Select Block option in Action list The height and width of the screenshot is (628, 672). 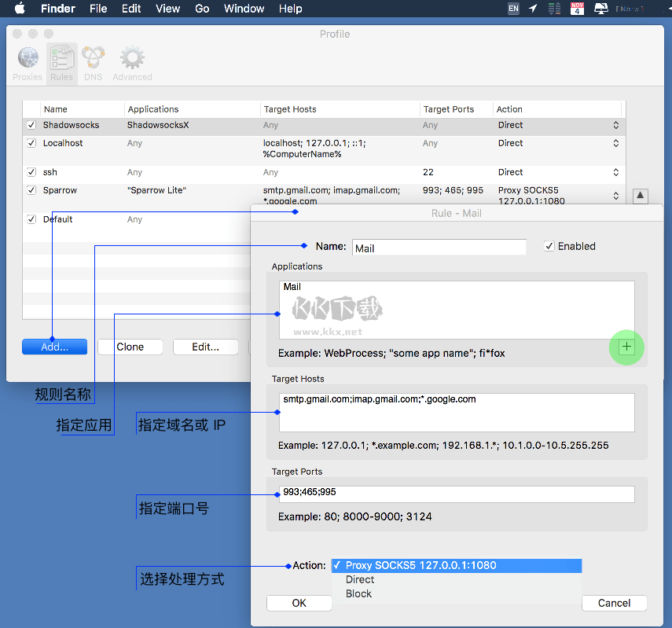[x=358, y=593]
